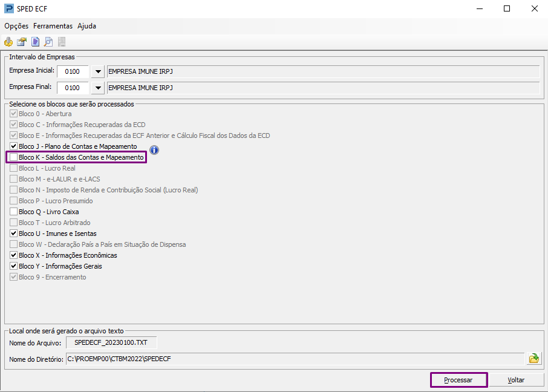
Task: Click the Empresa Final code field
Action: (x=73, y=88)
